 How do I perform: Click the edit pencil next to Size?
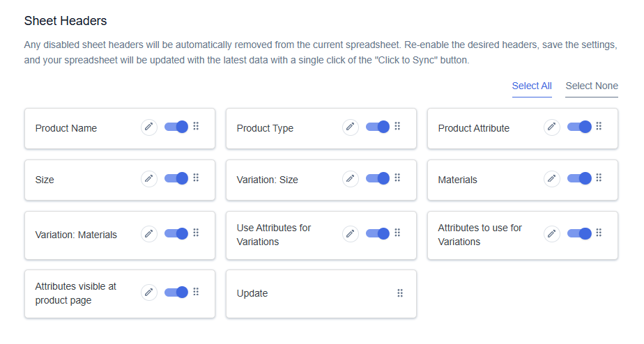(149, 179)
